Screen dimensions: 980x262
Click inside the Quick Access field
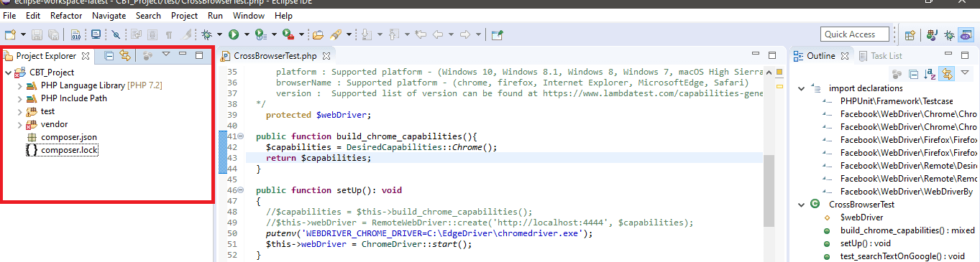854,34
